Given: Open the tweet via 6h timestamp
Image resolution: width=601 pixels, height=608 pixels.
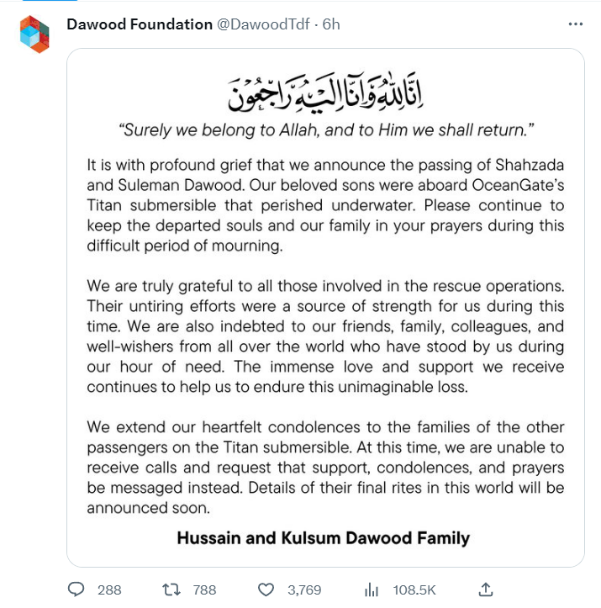Looking at the screenshot, I should click(331, 24).
